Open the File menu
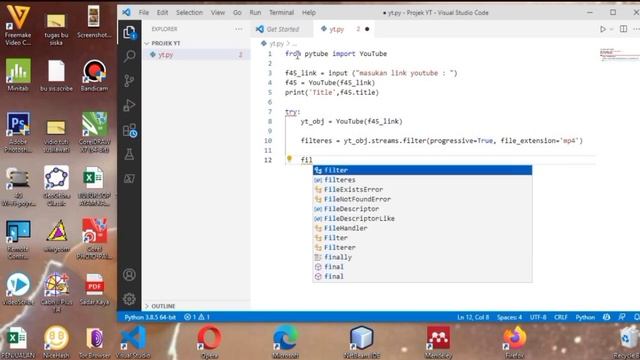 click(x=144, y=13)
